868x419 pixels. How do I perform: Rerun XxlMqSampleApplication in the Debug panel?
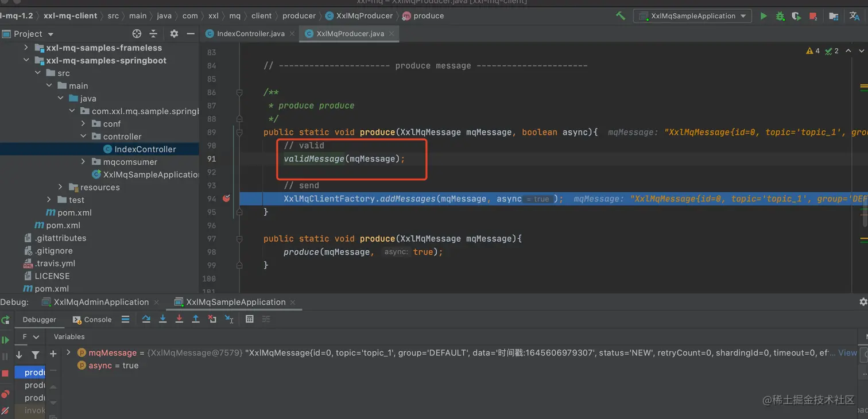tap(5, 320)
